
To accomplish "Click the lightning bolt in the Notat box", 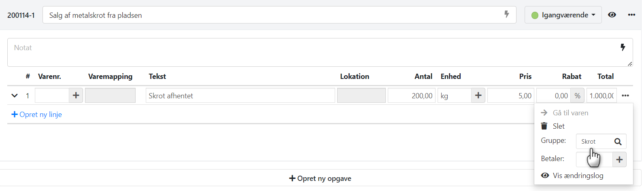I will [623, 47].
